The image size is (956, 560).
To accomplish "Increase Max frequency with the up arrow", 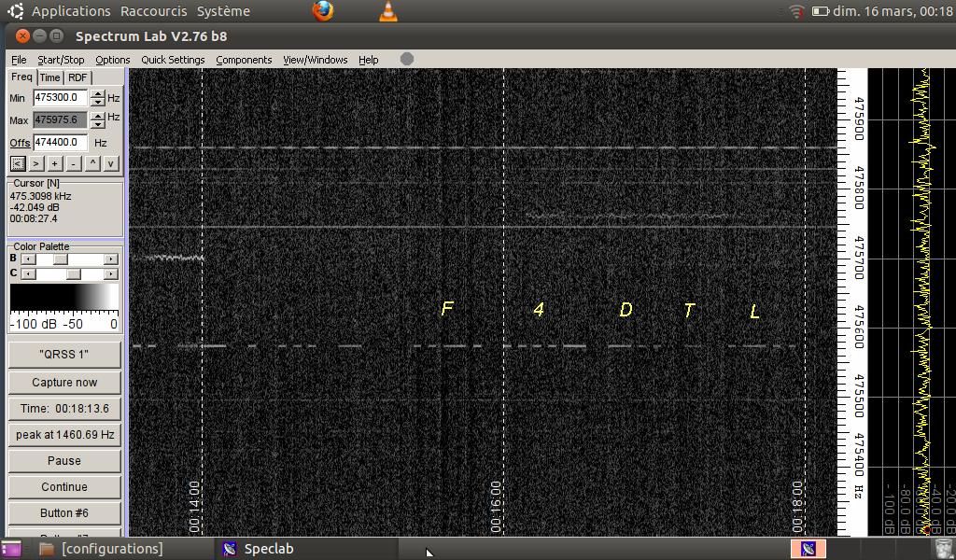I will point(97,116).
